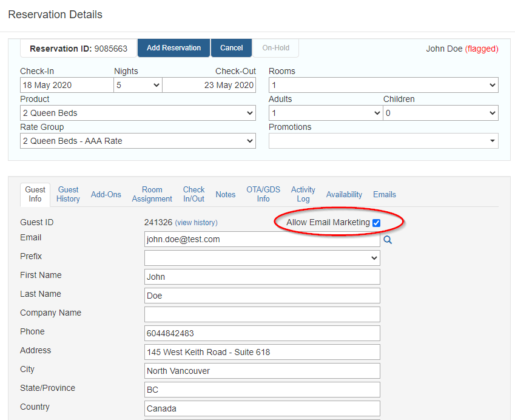
Task: Click the Add Reservation button
Action: click(x=173, y=47)
